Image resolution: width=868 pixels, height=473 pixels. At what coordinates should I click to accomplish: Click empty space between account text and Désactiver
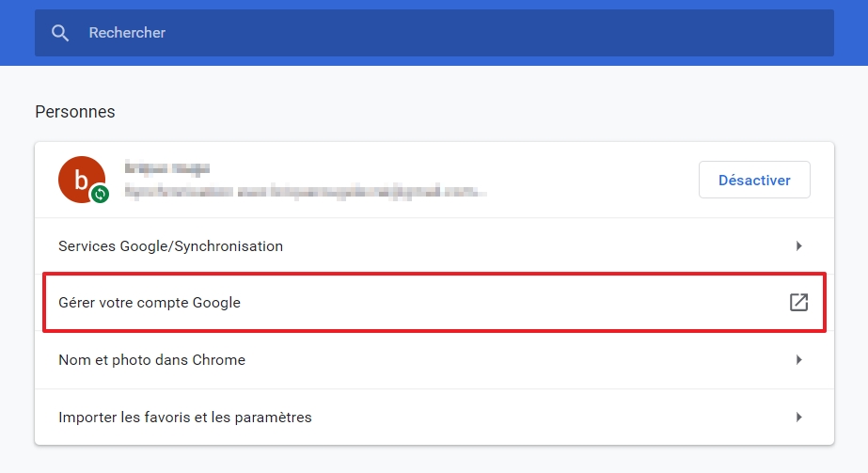tap(592, 180)
